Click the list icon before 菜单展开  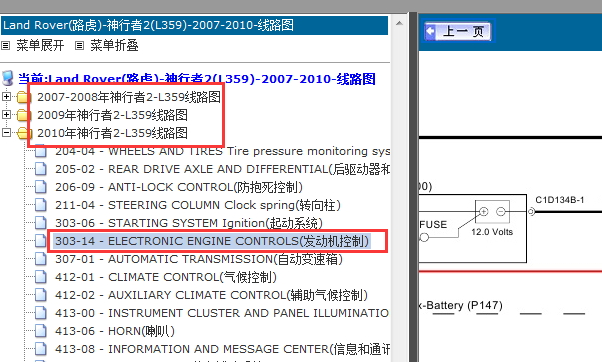coord(5,46)
